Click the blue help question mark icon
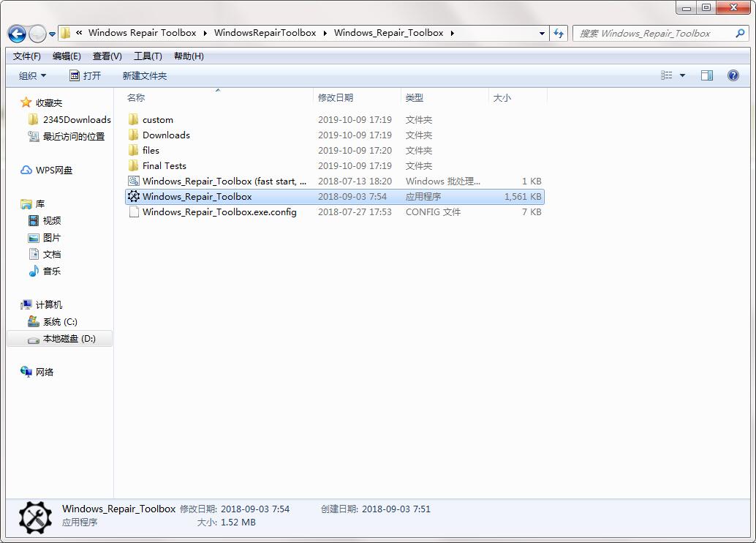This screenshot has height=543, width=756. pos(733,75)
